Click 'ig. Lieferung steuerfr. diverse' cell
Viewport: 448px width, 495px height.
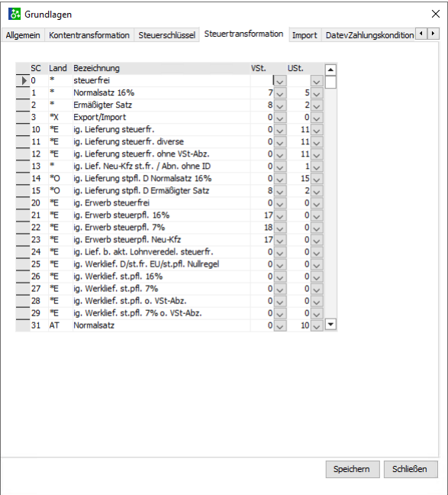pos(161,142)
